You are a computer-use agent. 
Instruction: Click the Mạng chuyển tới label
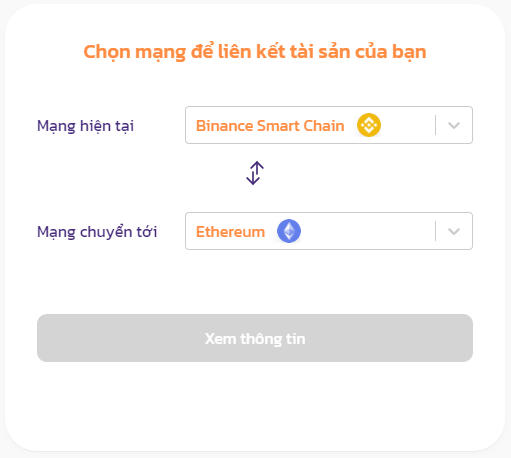coord(97,232)
